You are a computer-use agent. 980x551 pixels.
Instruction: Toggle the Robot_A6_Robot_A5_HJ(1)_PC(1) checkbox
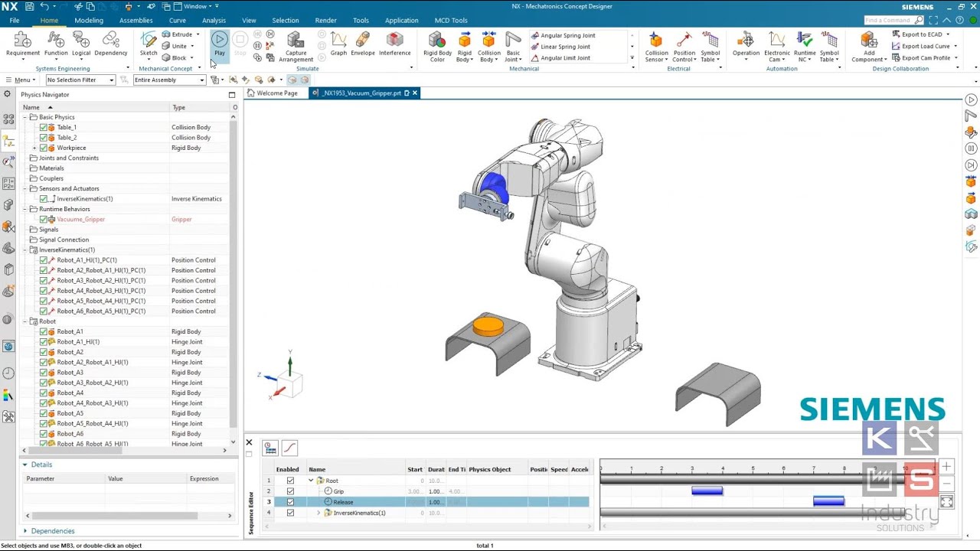tap(44, 311)
